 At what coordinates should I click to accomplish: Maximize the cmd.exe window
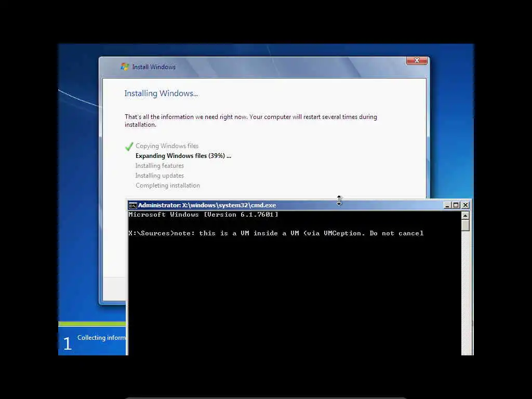[x=456, y=205]
